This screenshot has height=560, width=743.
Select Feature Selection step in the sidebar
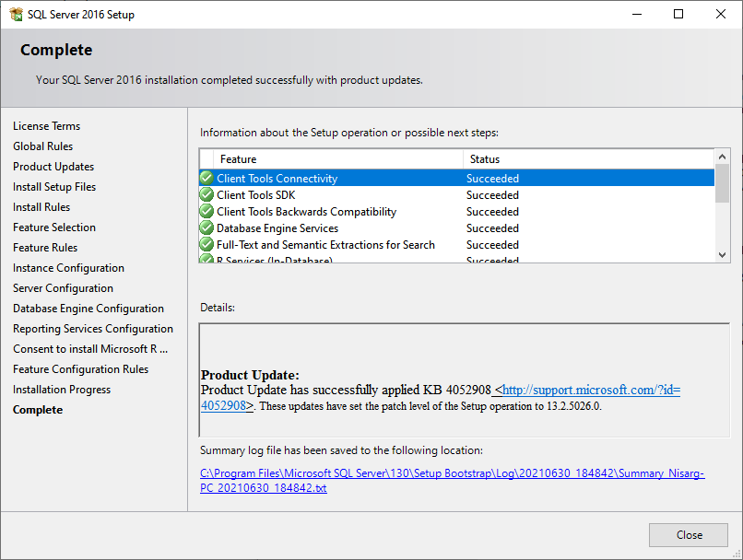[53, 227]
